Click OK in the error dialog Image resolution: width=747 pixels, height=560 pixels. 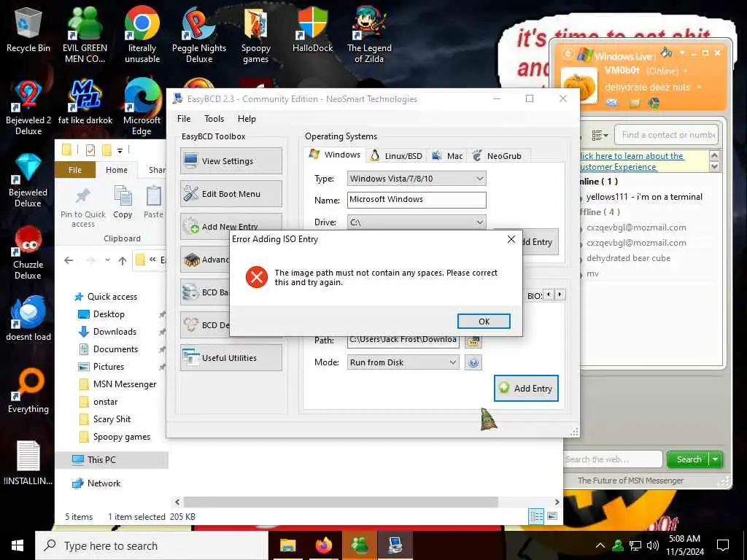(x=484, y=322)
